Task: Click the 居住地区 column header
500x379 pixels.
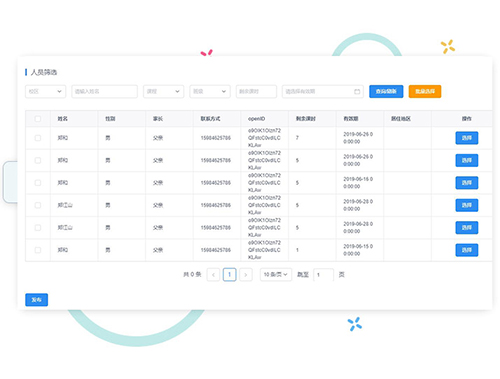Action: pos(401,119)
